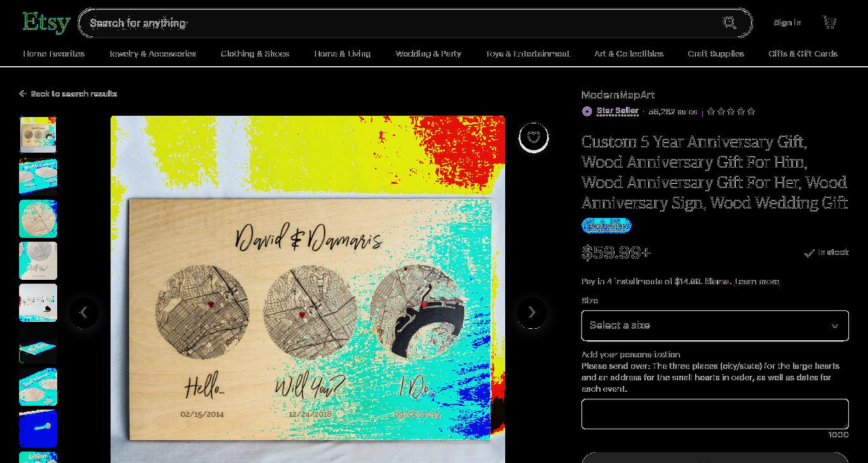This screenshot has height=463, width=868.
Task: Select the third round map thumbnail
Action: 38,219
